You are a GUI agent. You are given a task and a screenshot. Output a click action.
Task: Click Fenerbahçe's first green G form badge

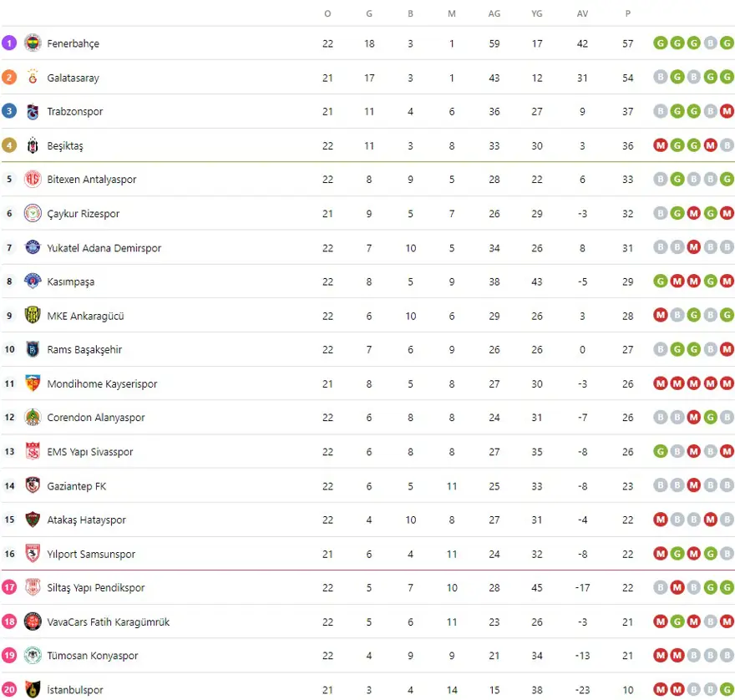661,43
